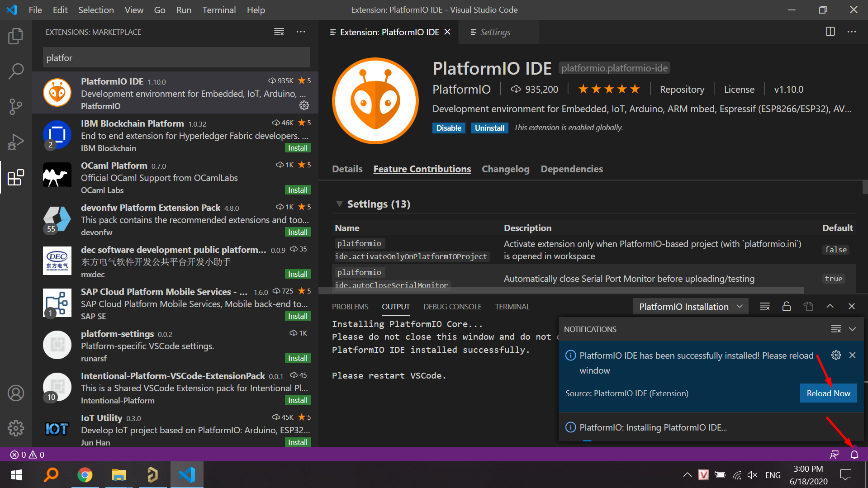
Task: Click the Manage gear icon in activity bar
Action: click(x=16, y=428)
